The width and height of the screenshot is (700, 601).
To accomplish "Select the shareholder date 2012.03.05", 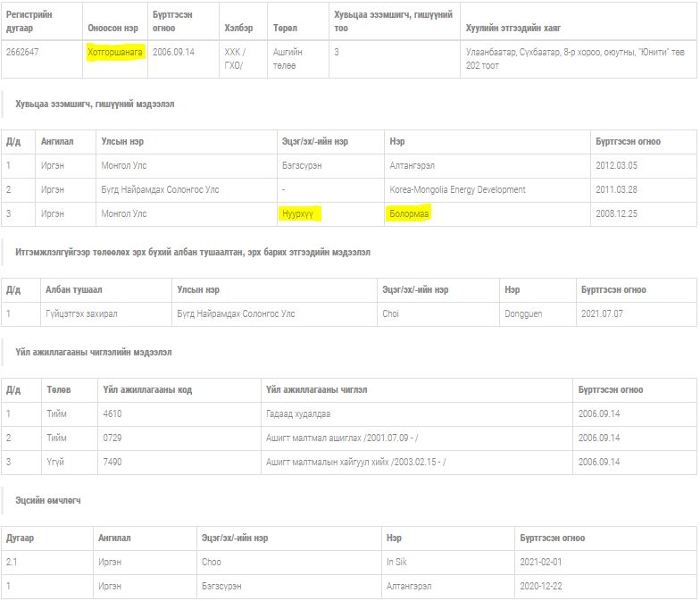I will pos(616,166).
